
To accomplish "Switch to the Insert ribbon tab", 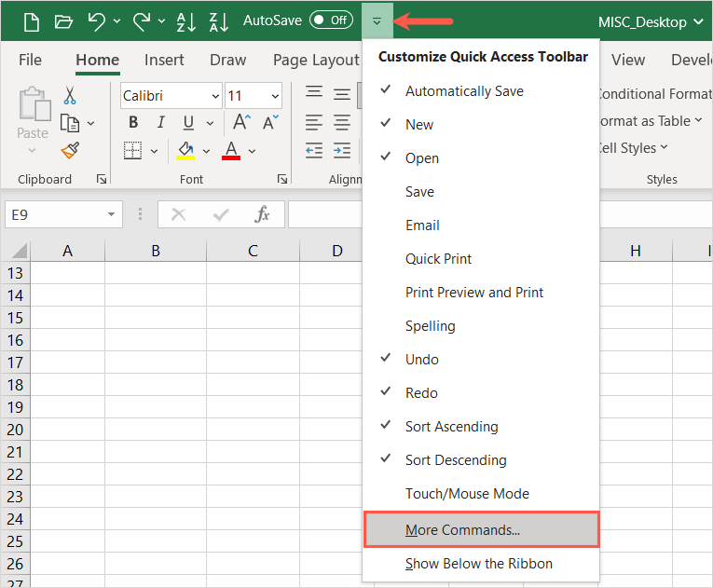I will click(x=164, y=60).
